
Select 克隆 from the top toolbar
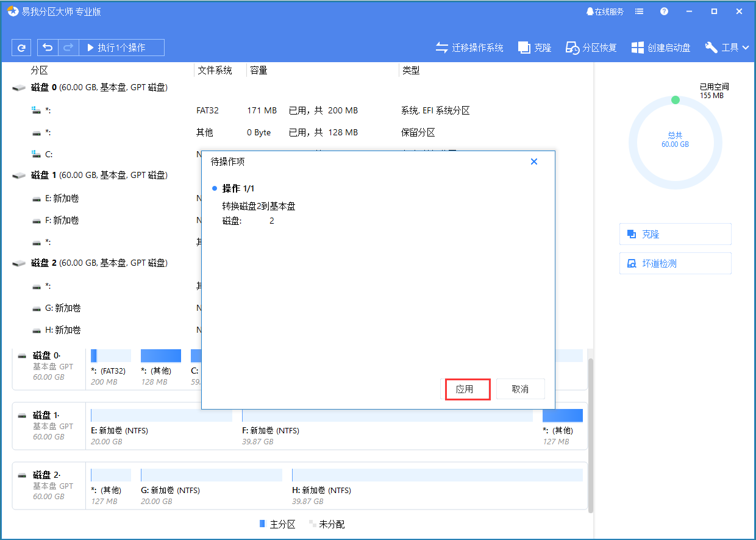534,47
